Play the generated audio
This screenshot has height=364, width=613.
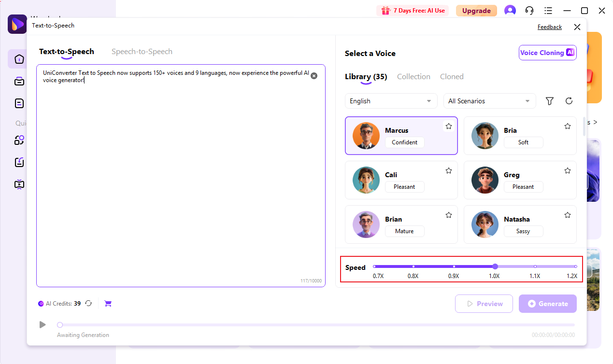coord(43,325)
